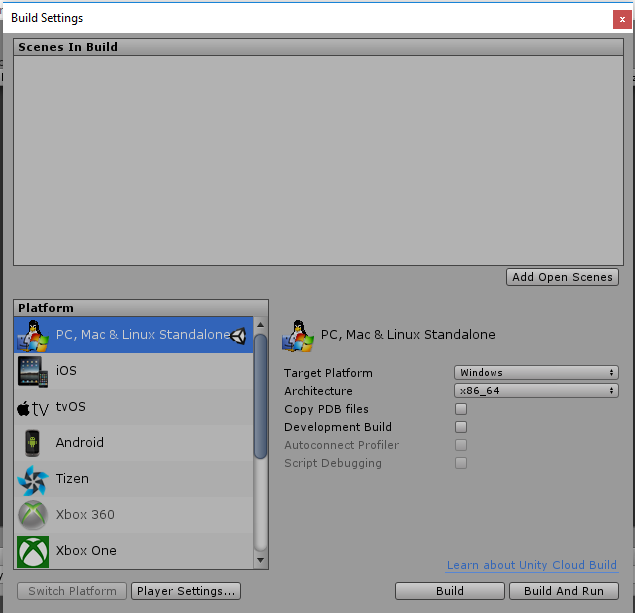This screenshot has width=635, height=613.
Task: Close the Build Settings window
Action: click(x=622, y=19)
